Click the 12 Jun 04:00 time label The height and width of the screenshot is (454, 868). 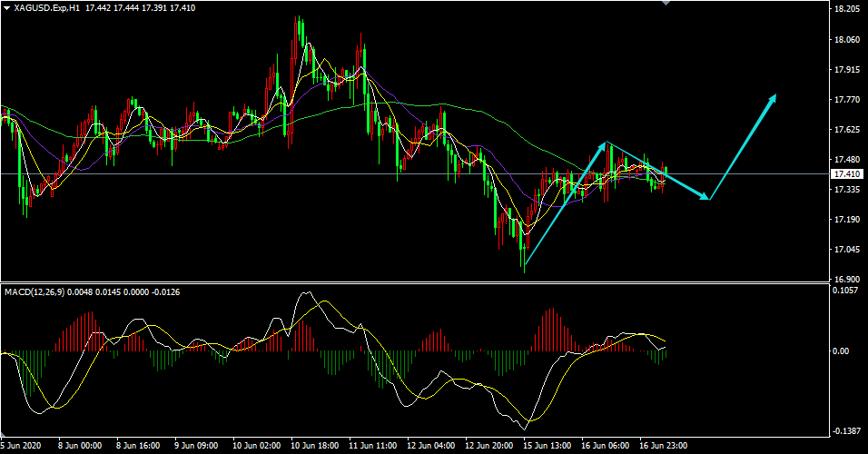click(x=432, y=446)
